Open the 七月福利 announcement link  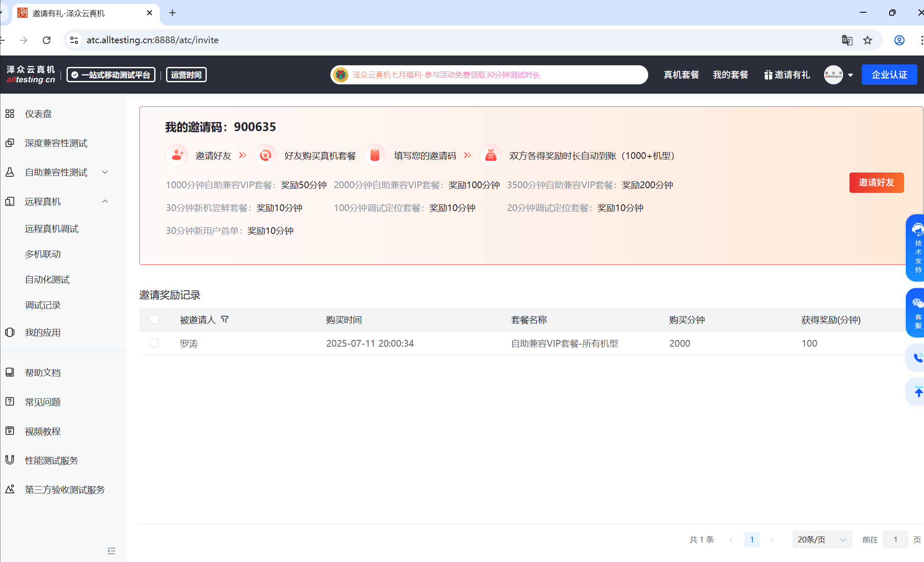pos(446,75)
